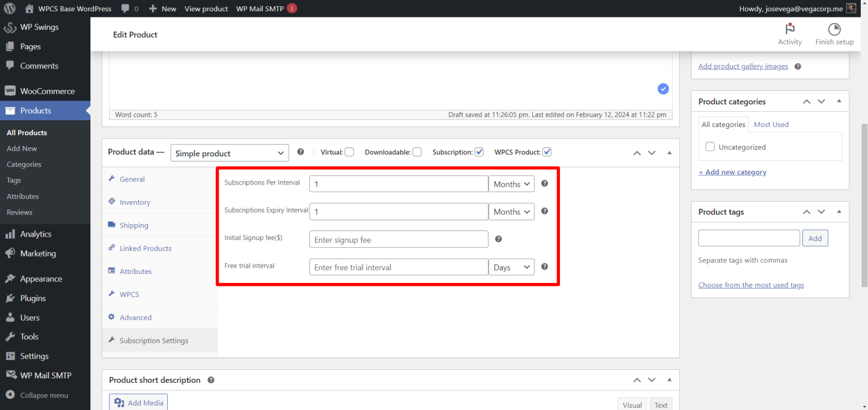Image resolution: width=868 pixels, height=410 pixels.
Task: Open the Marketing section
Action: click(37, 253)
